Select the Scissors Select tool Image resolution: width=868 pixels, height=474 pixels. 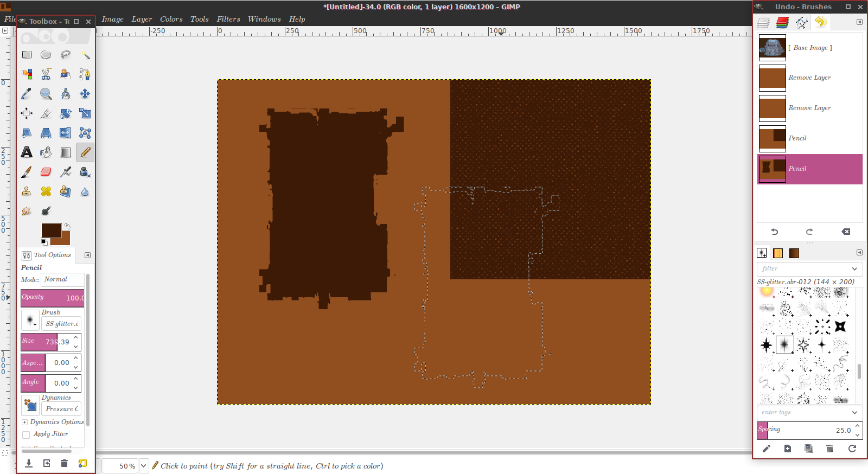point(46,74)
